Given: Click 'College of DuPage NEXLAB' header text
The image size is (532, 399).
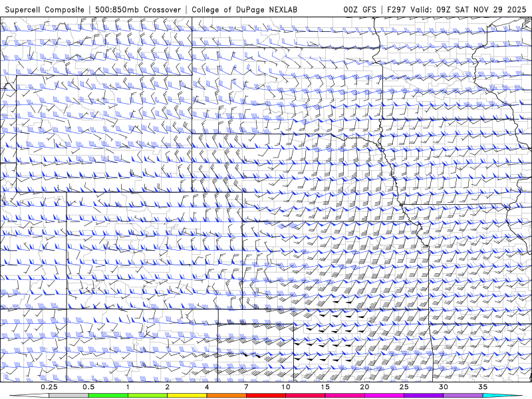Looking at the screenshot, I should (244, 10).
